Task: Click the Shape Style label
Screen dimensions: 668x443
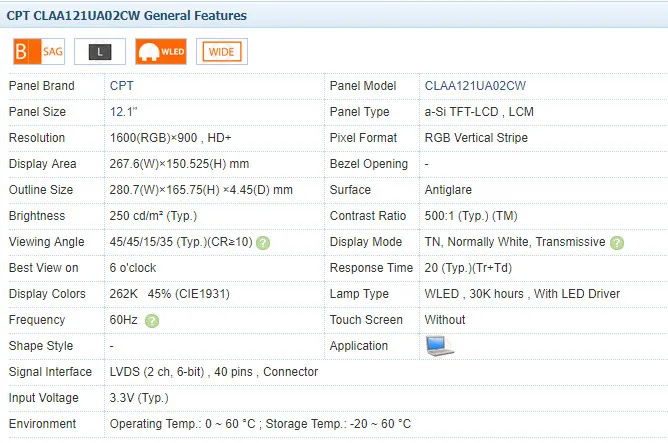Action: coord(41,345)
